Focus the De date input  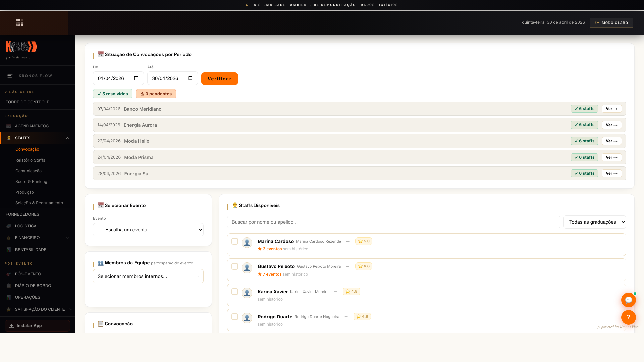(118, 78)
